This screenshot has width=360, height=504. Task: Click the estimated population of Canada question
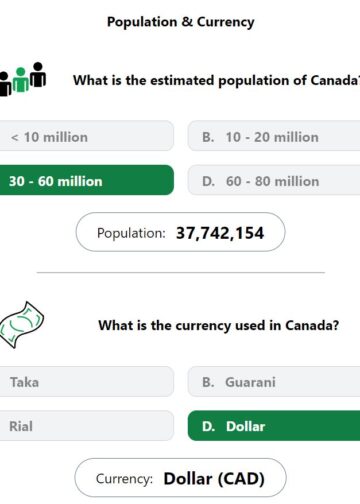click(216, 81)
